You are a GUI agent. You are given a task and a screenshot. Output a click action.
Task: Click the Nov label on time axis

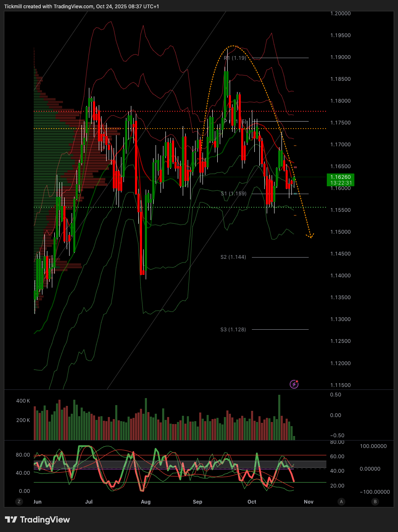[x=309, y=502]
